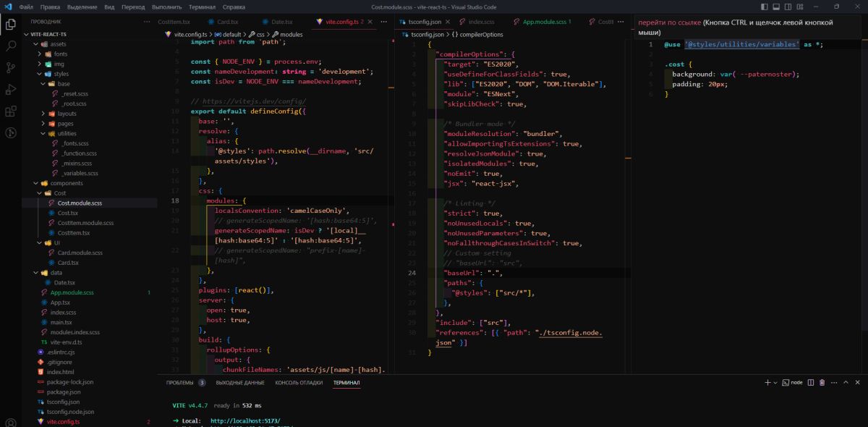Switch to the App.module.scss editor tab

point(542,22)
